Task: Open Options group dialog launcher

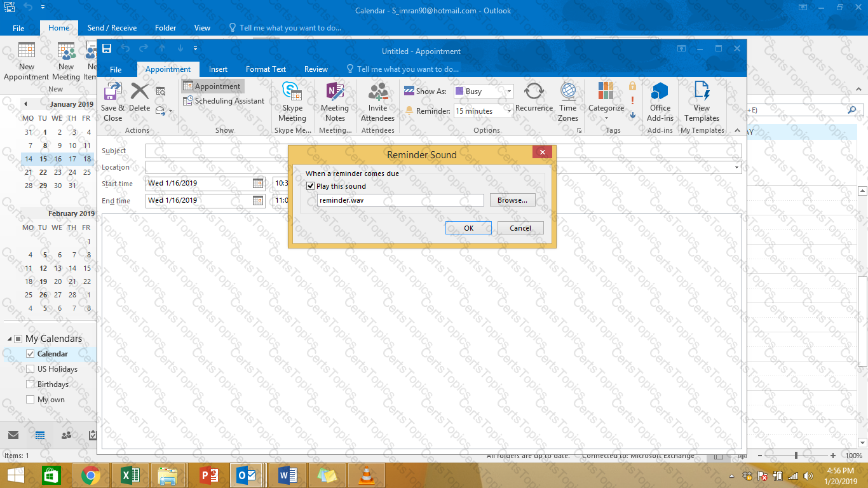Action: tap(579, 130)
